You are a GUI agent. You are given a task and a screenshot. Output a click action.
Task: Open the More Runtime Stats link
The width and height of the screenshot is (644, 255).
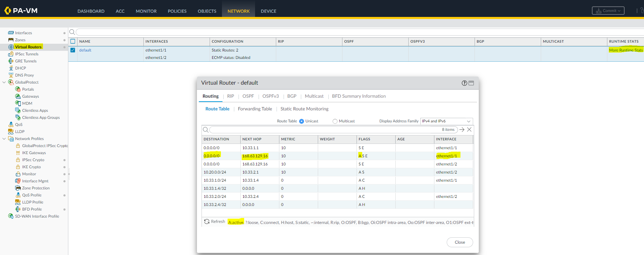[626, 50]
